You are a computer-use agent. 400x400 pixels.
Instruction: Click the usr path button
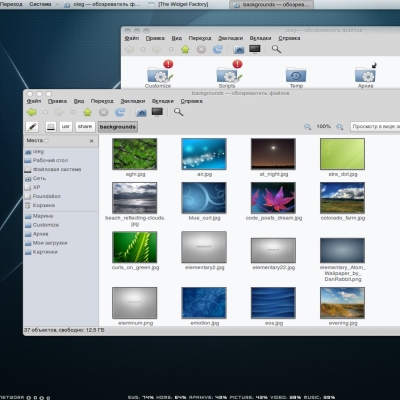66,127
